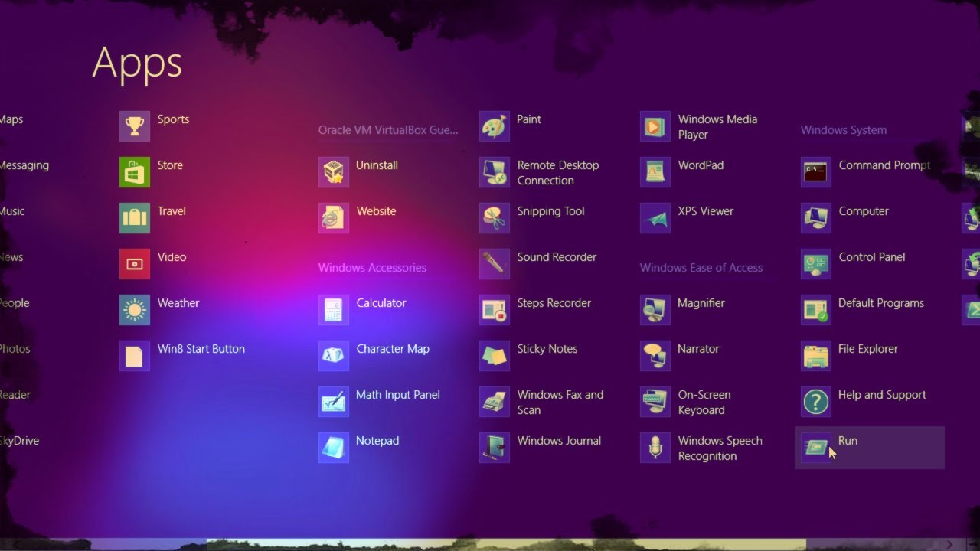Image resolution: width=980 pixels, height=551 pixels.
Task: Open the WordPad icon
Action: coord(655,172)
